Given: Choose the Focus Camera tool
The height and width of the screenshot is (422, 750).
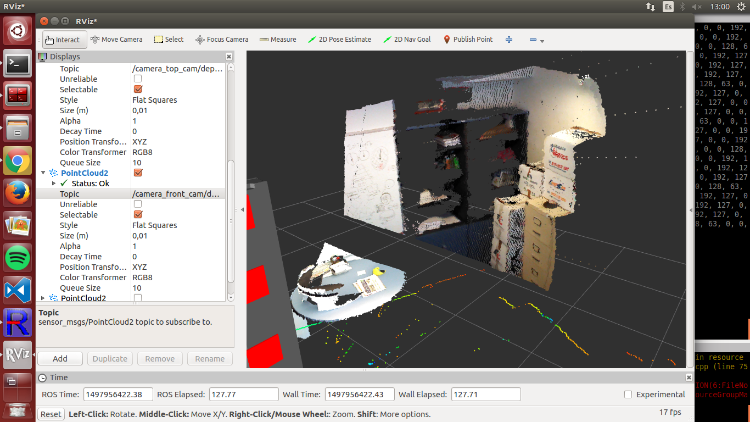Looking at the screenshot, I should point(223,39).
